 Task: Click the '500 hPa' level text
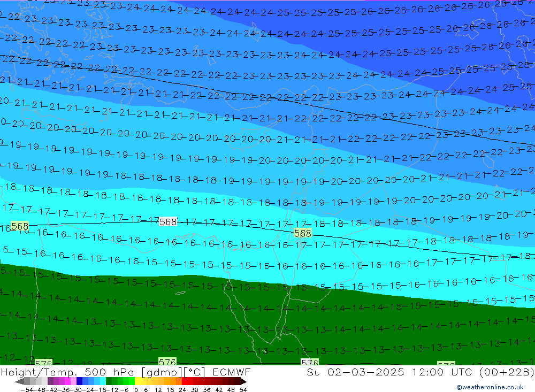coord(110,372)
